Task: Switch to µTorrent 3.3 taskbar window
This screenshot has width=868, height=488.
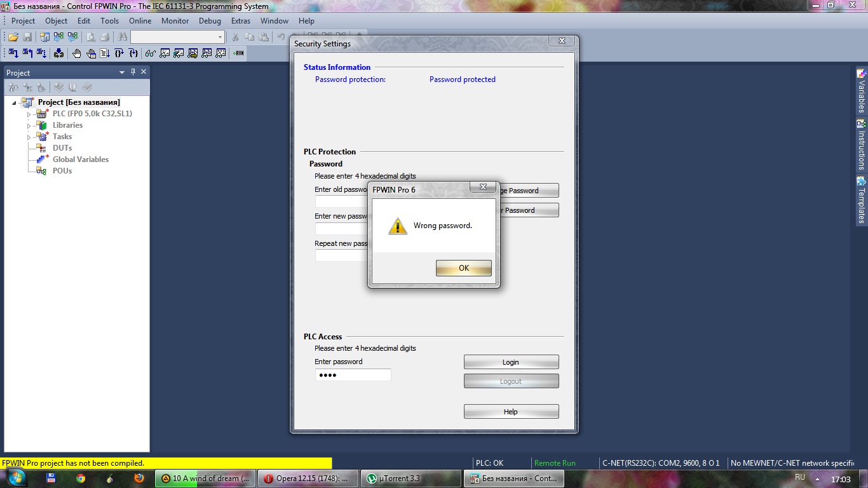Action: tap(410, 478)
